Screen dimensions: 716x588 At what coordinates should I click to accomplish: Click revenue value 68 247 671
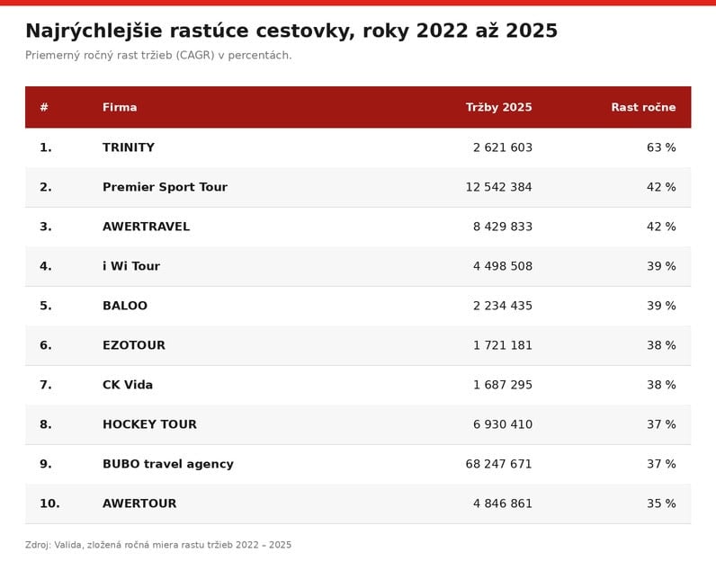click(498, 464)
